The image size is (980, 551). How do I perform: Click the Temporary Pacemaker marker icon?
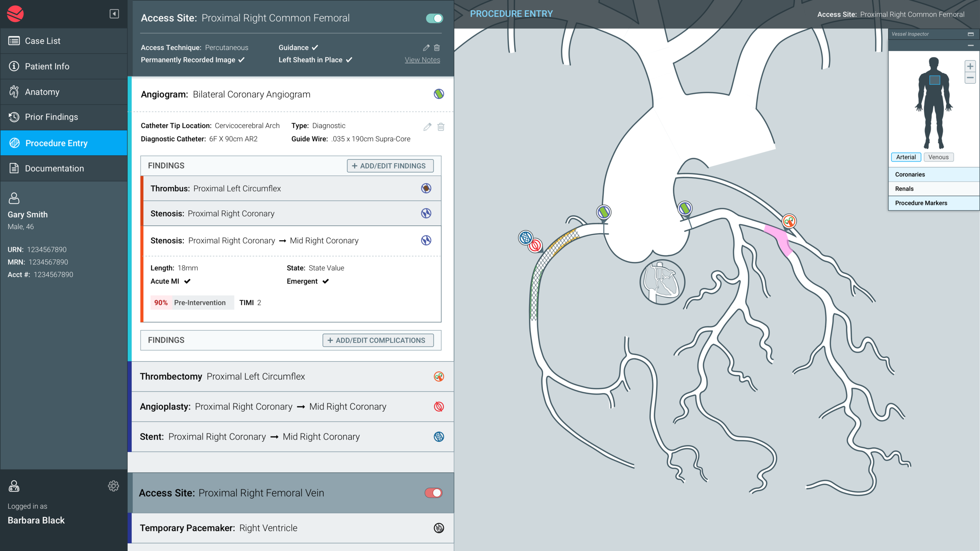439,528
